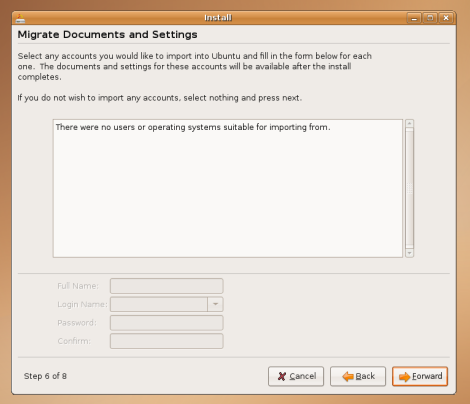Image resolution: width=470 pixels, height=404 pixels.
Task: Click the 'Step 6 of 8' label
Action: 45,376
